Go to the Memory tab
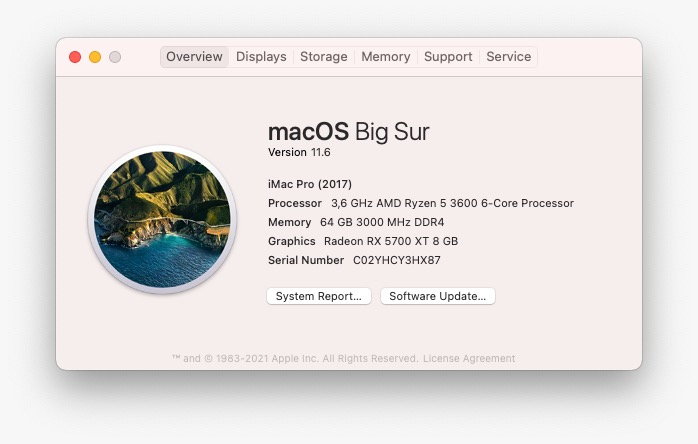This screenshot has height=444, width=698. click(x=386, y=57)
